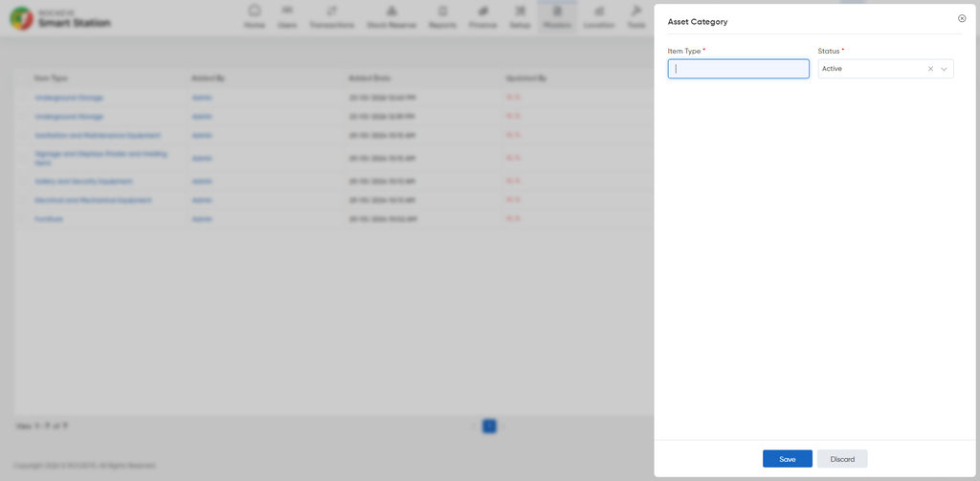Screen dimensions: 980x481
Task: Expand the Status dropdown arrow
Action: tap(944, 69)
